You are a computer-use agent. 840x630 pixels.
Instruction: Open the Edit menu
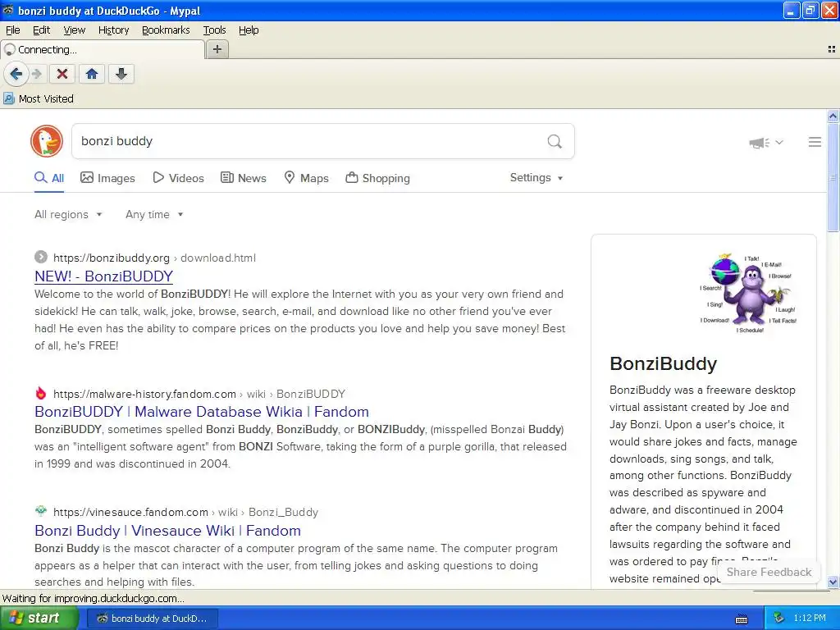pos(41,30)
